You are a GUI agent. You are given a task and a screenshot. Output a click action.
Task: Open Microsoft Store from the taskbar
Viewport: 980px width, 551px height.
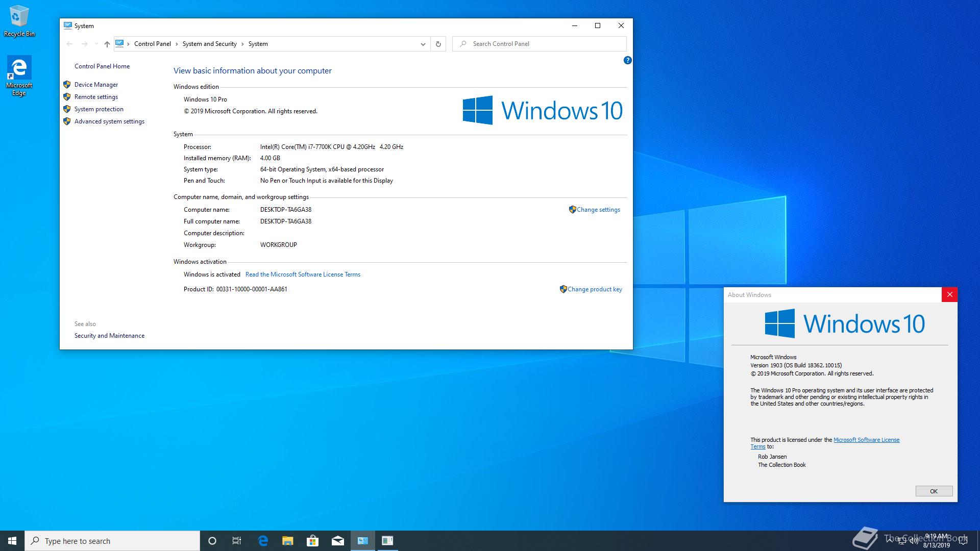pos(312,541)
